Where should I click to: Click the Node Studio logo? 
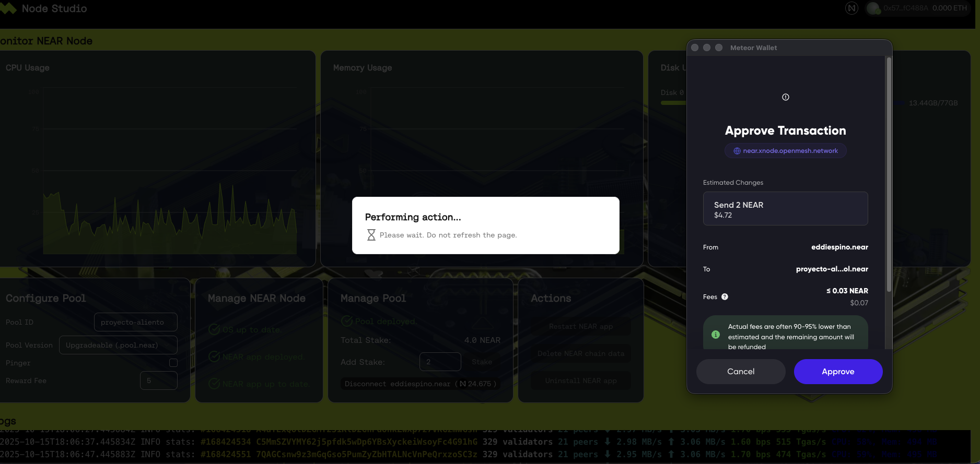pos(8,9)
